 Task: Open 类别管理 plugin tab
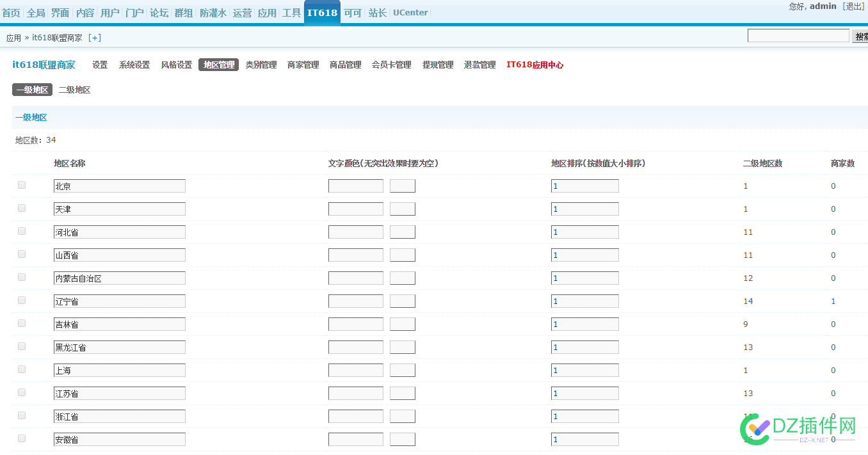(x=261, y=65)
